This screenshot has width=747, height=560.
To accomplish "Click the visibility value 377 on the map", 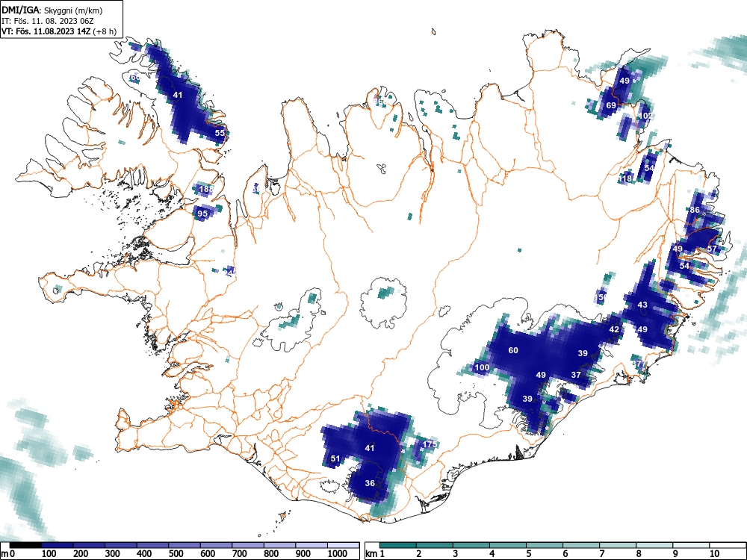I will point(639,364).
